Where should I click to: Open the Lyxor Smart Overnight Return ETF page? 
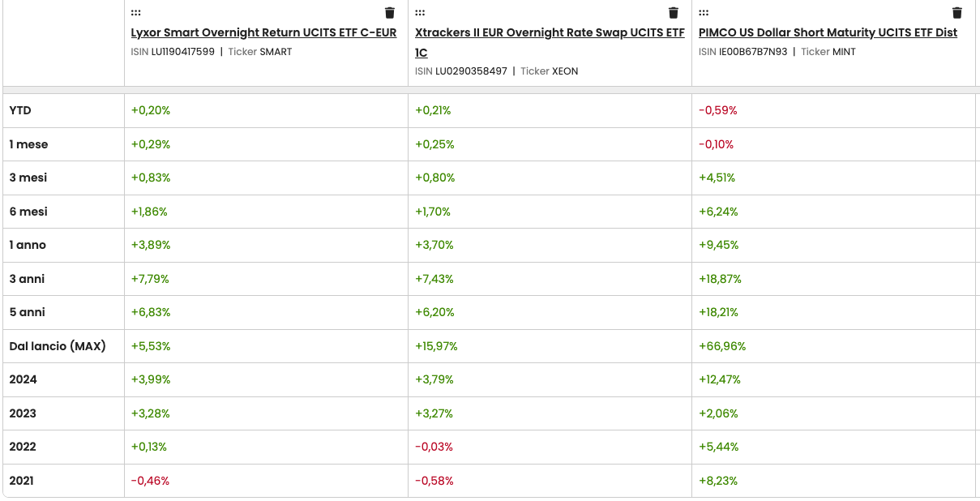click(263, 32)
